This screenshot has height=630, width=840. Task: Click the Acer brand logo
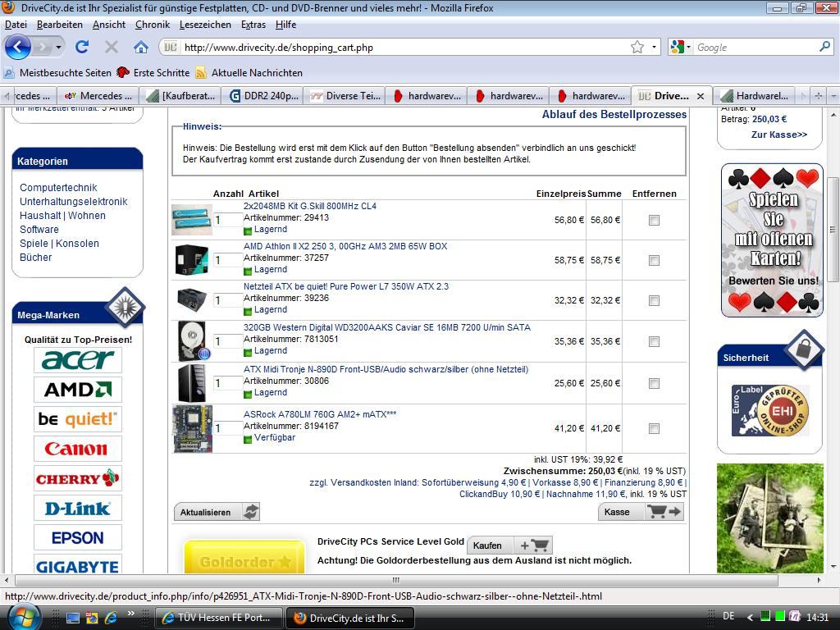tap(78, 360)
